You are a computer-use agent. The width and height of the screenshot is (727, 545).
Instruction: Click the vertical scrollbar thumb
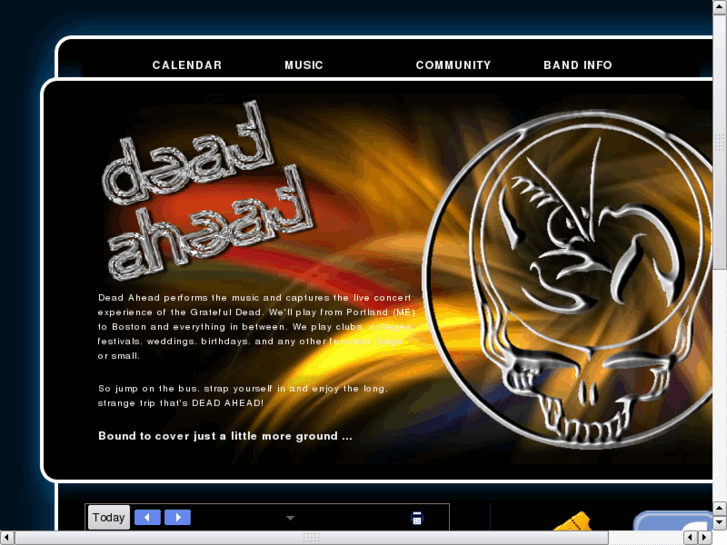[x=720, y=141]
